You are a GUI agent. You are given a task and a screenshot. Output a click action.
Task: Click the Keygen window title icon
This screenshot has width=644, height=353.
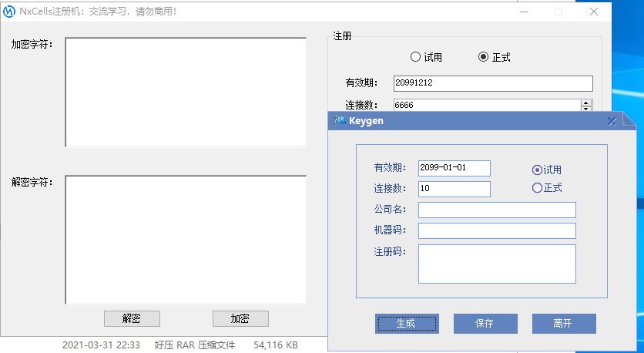(340, 120)
